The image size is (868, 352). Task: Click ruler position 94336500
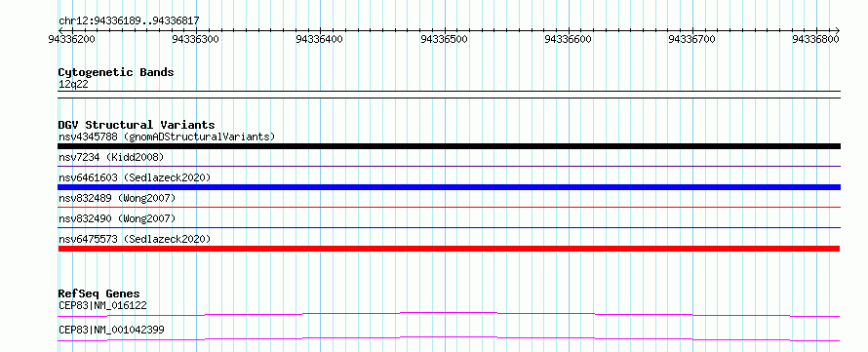point(444,39)
